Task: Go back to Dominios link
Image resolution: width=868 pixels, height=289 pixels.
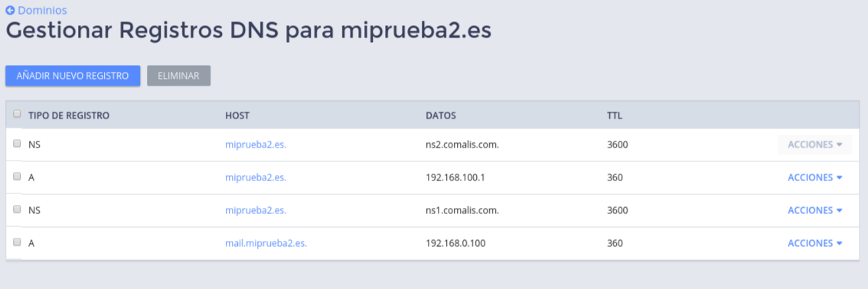Action: tap(42, 11)
